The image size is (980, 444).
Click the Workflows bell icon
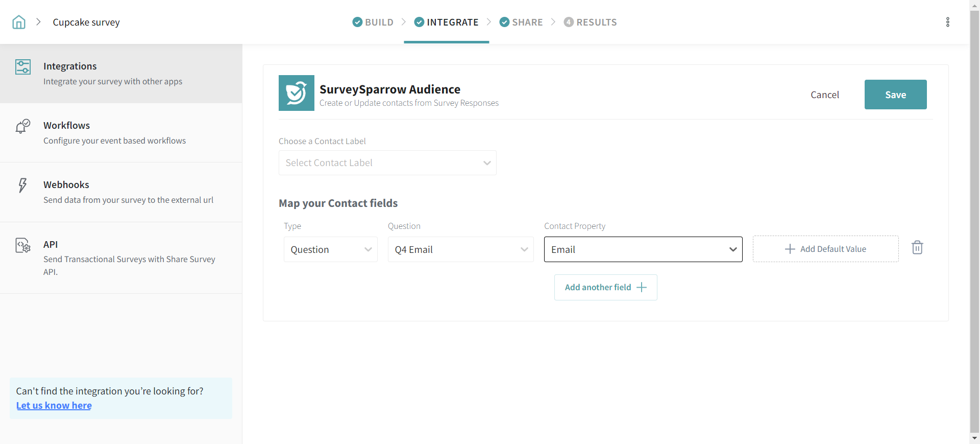click(23, 126)
